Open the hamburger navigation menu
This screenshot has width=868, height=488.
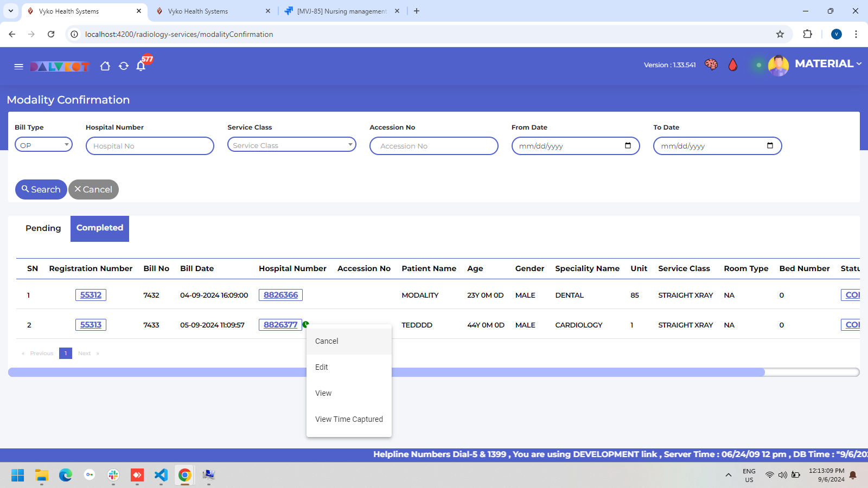click(x=18, y=66)
